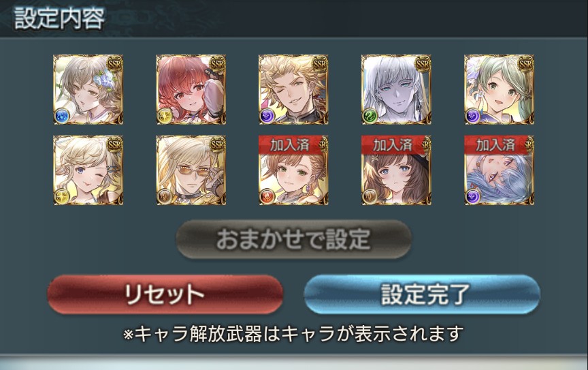Click the おまかせで設定 auto-set button

293,239
